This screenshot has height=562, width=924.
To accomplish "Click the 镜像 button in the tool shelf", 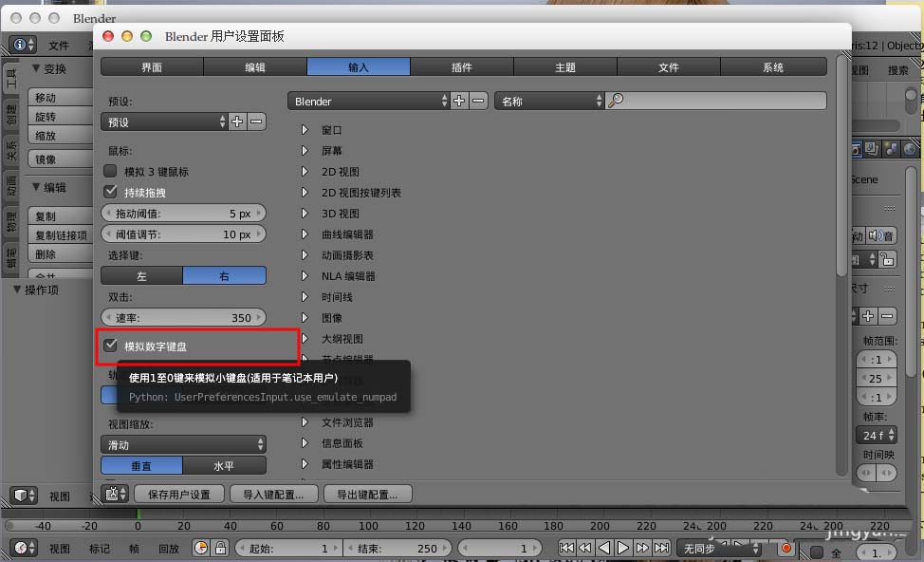I will pyautogui.click(x=61, y=159).
